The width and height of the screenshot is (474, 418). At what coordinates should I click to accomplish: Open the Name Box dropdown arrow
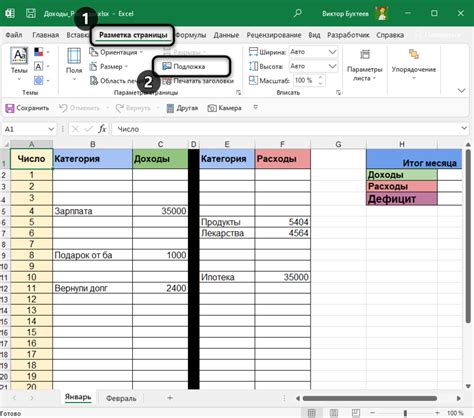coord(51,129)
